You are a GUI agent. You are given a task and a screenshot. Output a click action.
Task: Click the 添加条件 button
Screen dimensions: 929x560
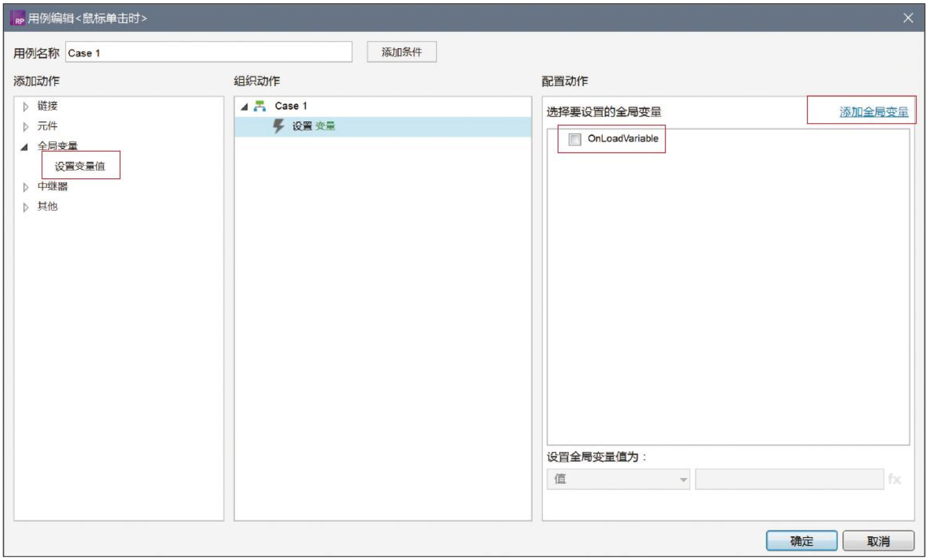pyautogui.click(x=402, y=52)
